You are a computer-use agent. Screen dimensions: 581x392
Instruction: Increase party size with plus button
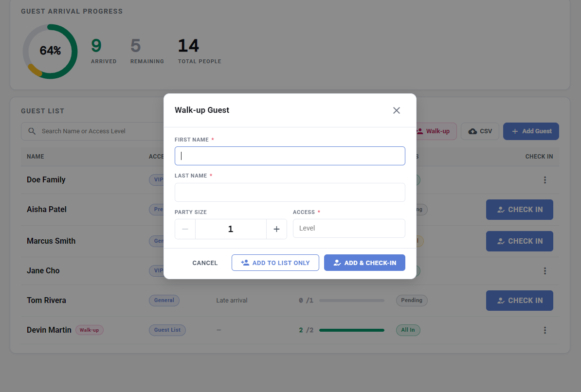(x=276, y=229)
